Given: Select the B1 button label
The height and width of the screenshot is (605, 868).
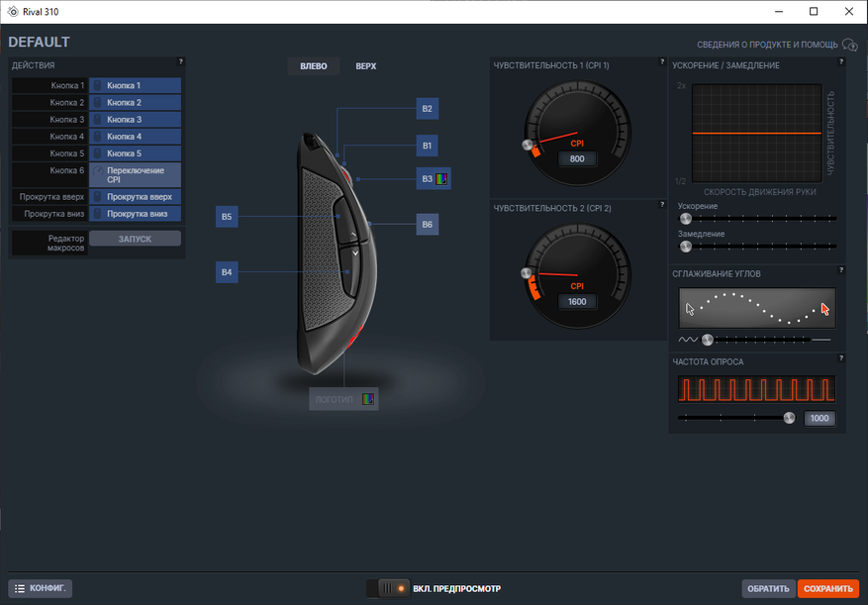Looking at the screenshot, I should pyautogui.click(x=428, y=146).
